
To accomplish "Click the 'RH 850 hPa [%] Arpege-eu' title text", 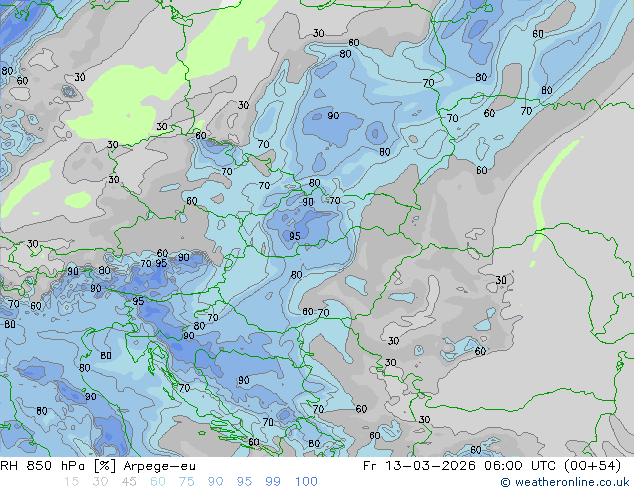I will coord(98,466).
